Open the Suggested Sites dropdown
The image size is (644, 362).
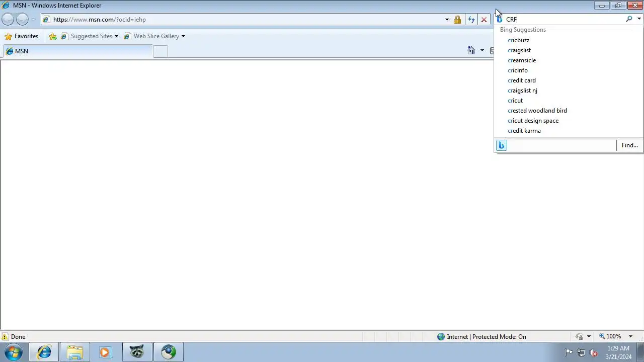[90, 36]
